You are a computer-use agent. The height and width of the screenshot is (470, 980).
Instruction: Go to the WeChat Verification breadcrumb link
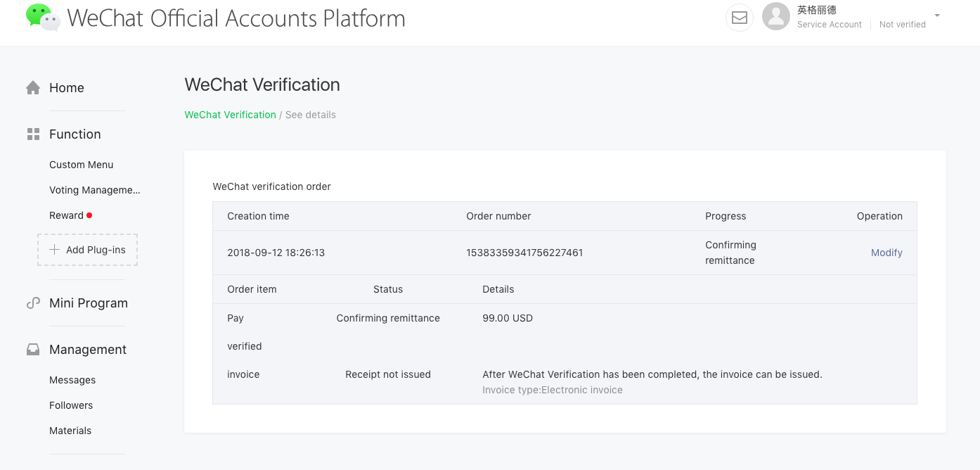click(x=231, y=115)
